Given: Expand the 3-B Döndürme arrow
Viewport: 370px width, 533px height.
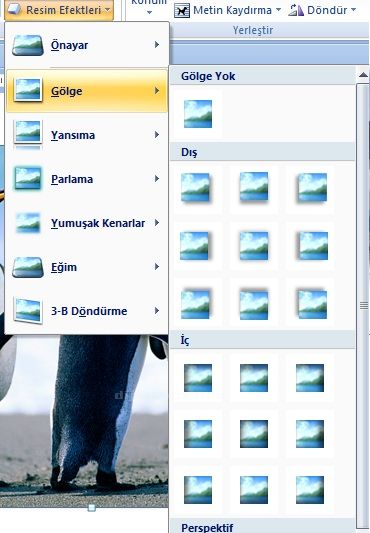Looking at the screenshot, I should [x=157, y=310].
